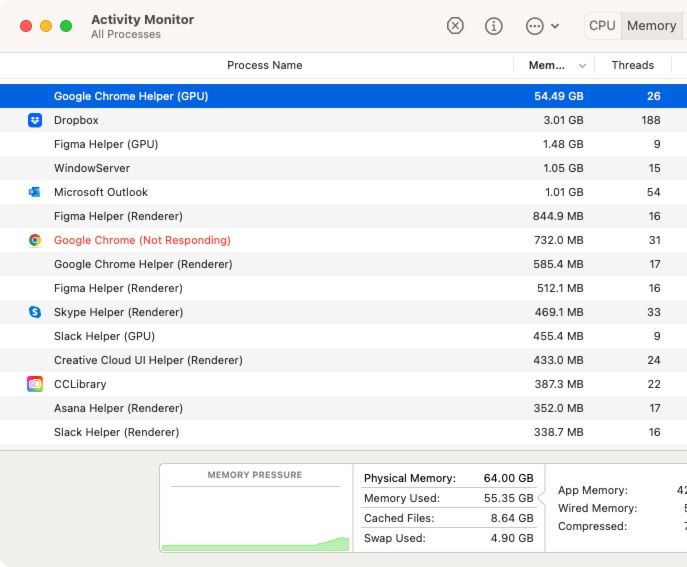Expand the chevron beside the ellipsis button
The image size is (687, 567).
[x=555, y=26]
